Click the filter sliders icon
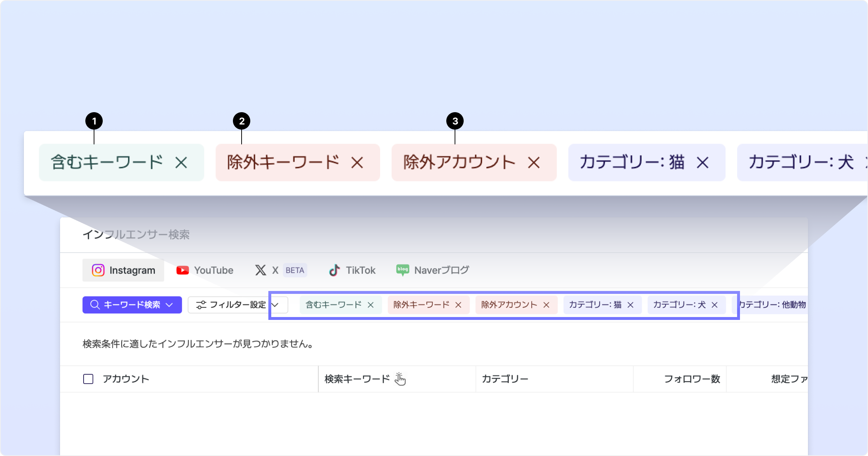The image size is (868, 456). point(201,305)
